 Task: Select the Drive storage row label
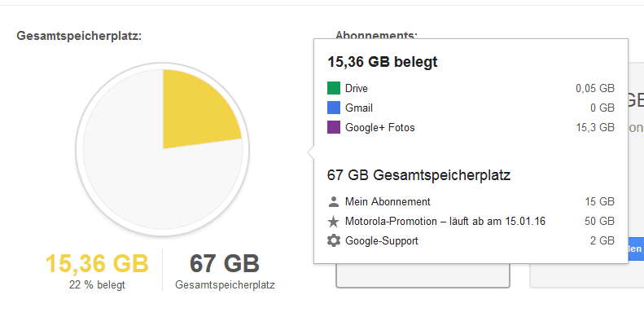(x=357, y=88)
